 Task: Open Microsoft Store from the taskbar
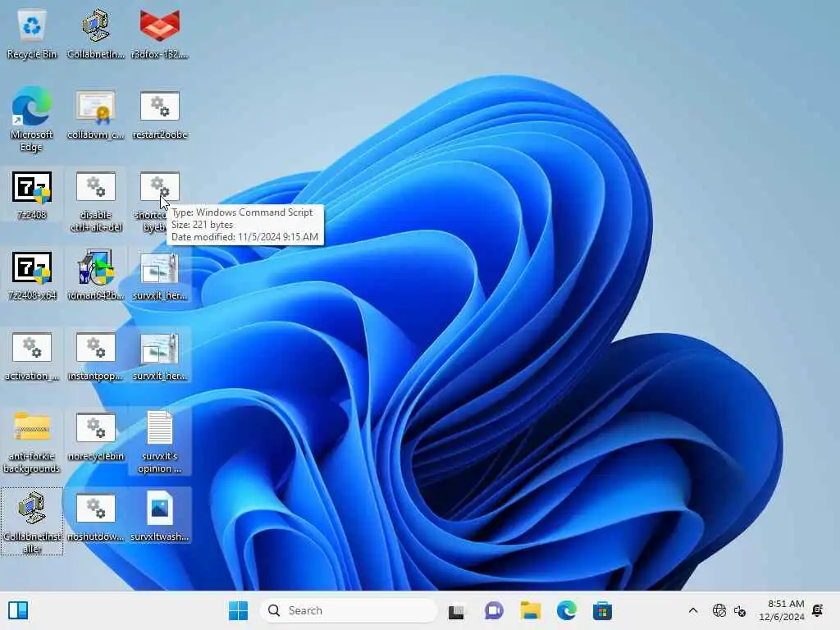602,610
